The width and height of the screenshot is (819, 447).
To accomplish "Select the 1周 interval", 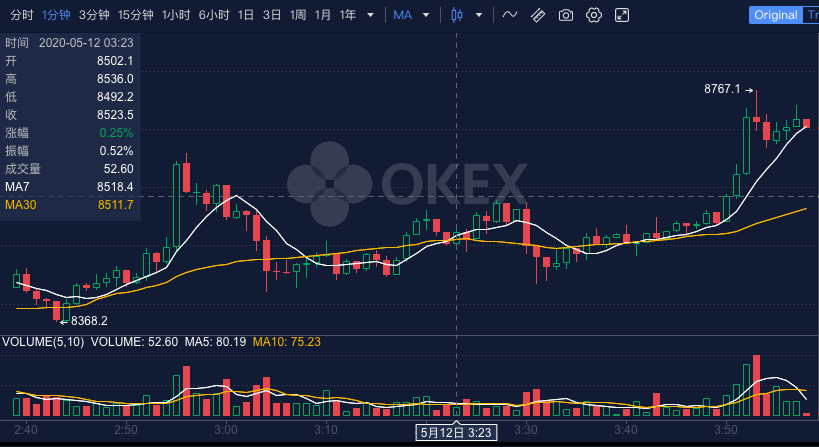I will pos(298,15).
